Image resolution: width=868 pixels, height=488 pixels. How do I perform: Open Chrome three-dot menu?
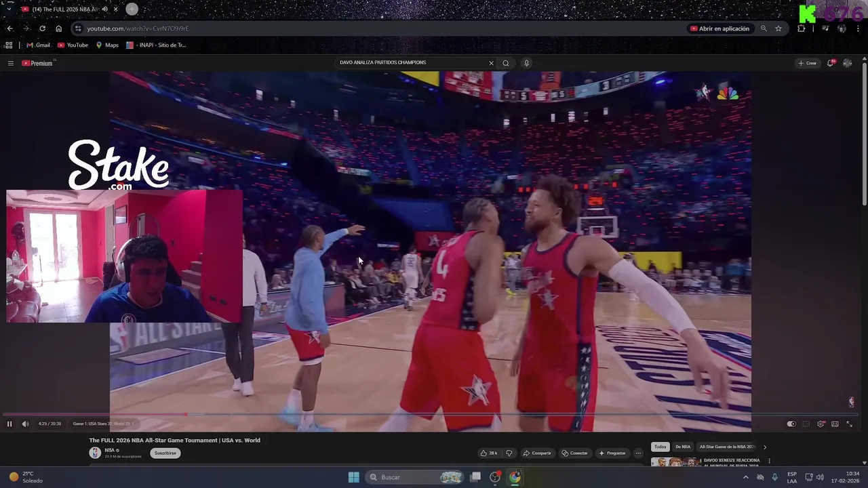click(x=859, y=28)
